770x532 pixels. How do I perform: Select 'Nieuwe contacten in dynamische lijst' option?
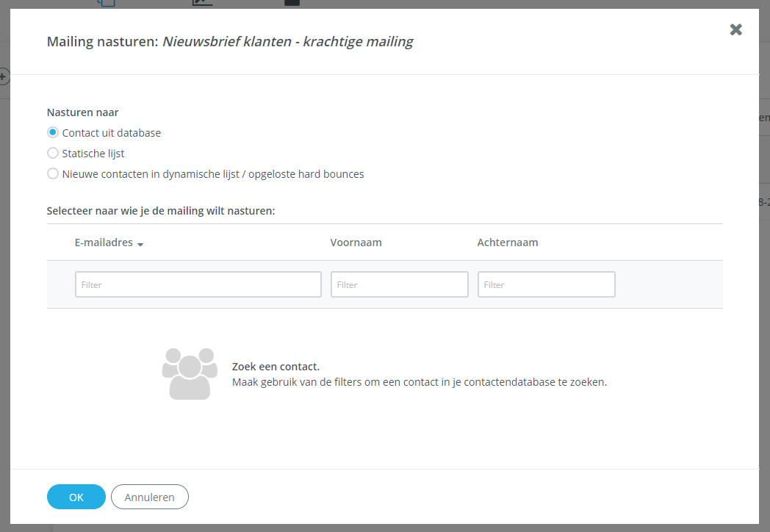[x=53, y=174]
